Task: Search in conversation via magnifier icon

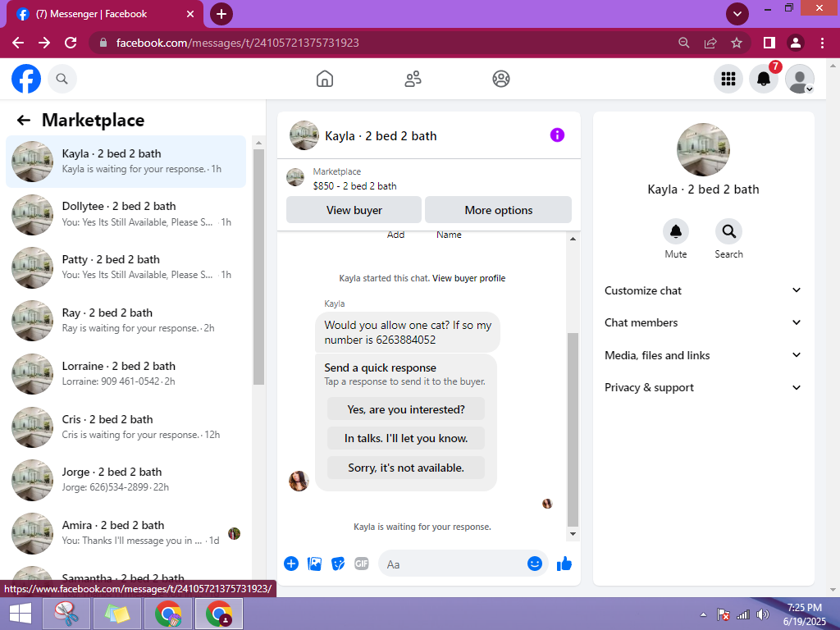Action: [x=728, y=231]
